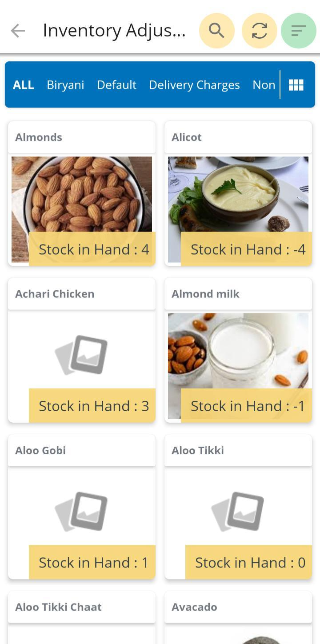Screen dimensions: 320x644
Task: Tap the Aloo Gobi placeholder image icon
Action: pyautogui.click(x=82, y=511)
